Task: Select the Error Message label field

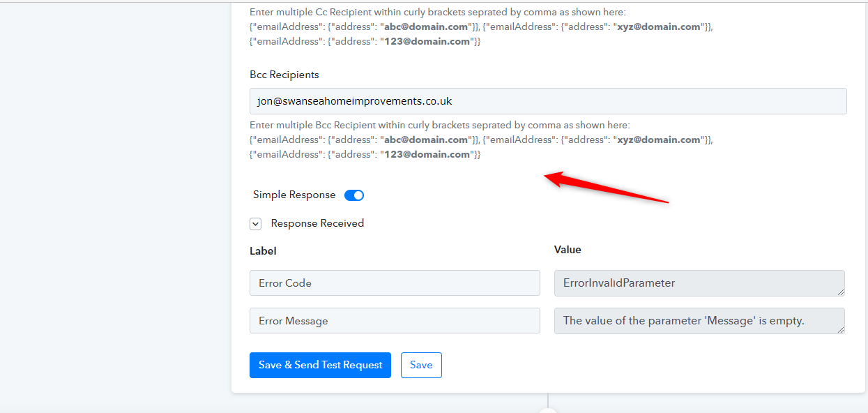Action: click(395, 321)
